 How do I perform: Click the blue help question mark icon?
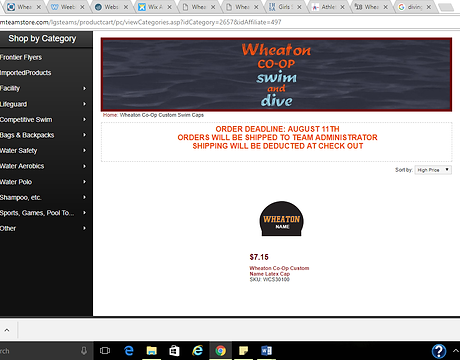439,351
